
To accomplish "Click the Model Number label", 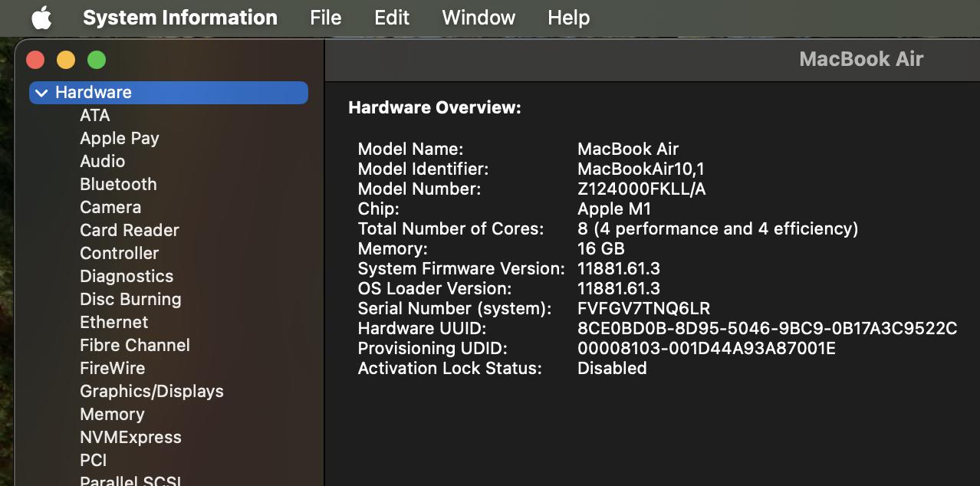I will 419,189.
